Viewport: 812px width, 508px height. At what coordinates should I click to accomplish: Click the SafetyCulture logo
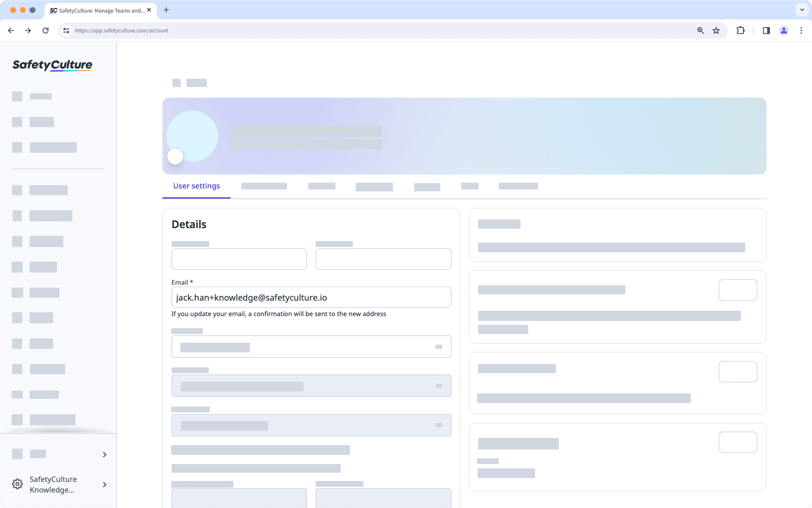tap(52, 65)
